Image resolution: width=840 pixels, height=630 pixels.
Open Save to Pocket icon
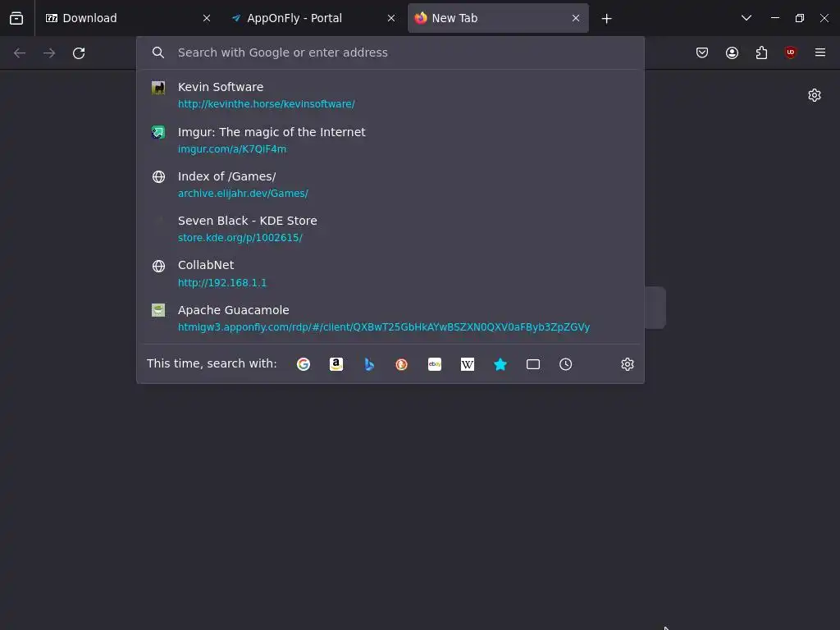(702, 52)
